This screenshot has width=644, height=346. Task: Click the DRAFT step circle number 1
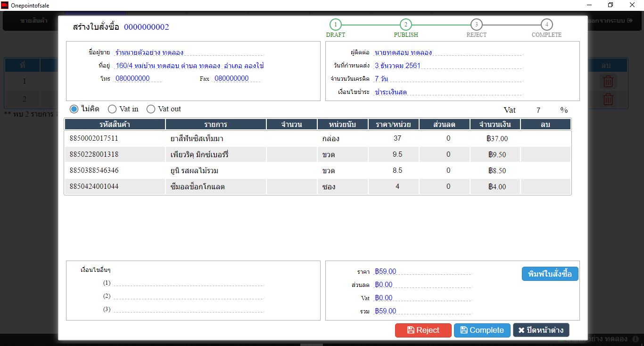(335, 25)
